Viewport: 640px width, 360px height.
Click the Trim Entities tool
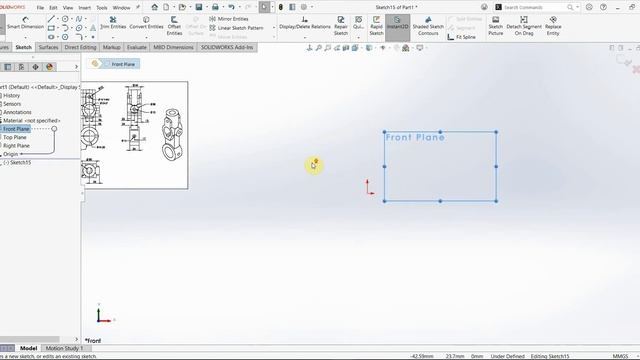tap(113, 22)
